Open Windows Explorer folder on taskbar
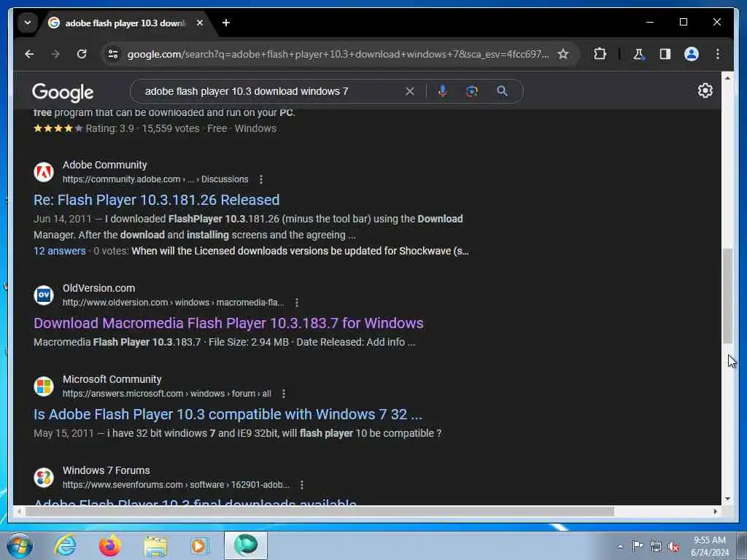Screen dimensions: 747x560 click(x=155, y=545)
